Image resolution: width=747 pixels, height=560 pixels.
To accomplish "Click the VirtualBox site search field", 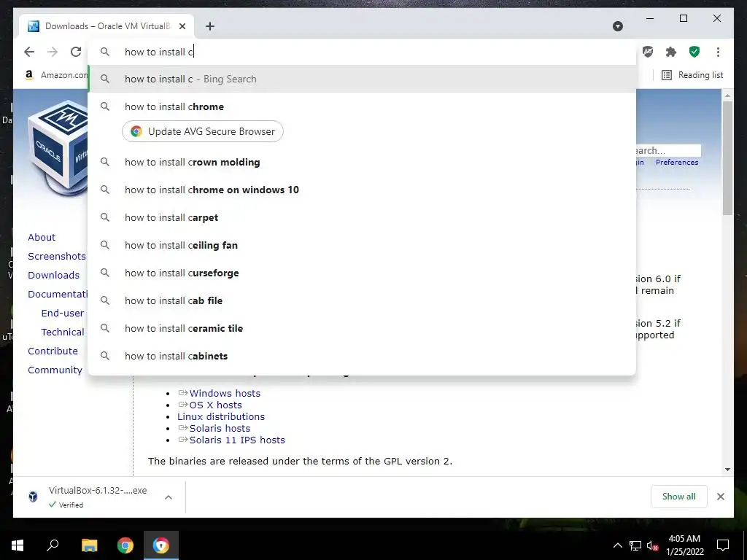I will [x=668, y=150].
